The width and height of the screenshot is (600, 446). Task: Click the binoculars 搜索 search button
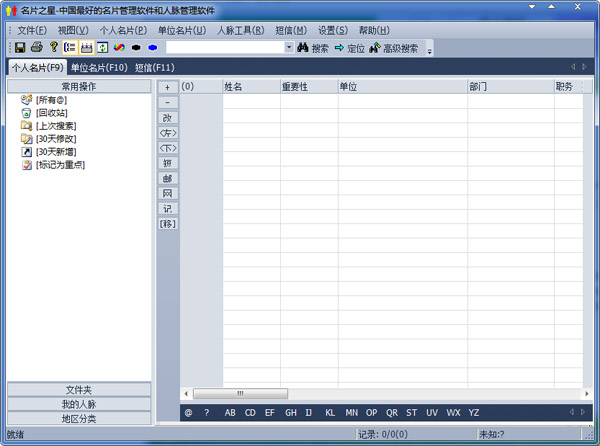click(313, 48)
